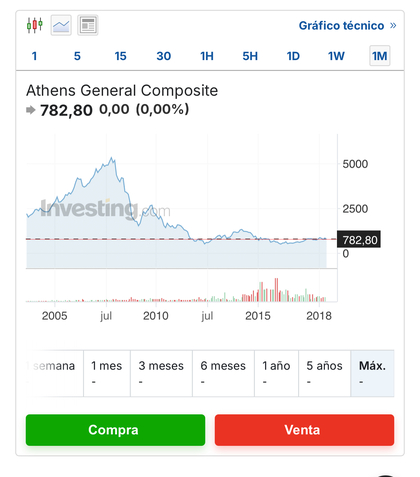Screen dimensions: 420x477
Task: Click the green Compra button
Action: 115,430
